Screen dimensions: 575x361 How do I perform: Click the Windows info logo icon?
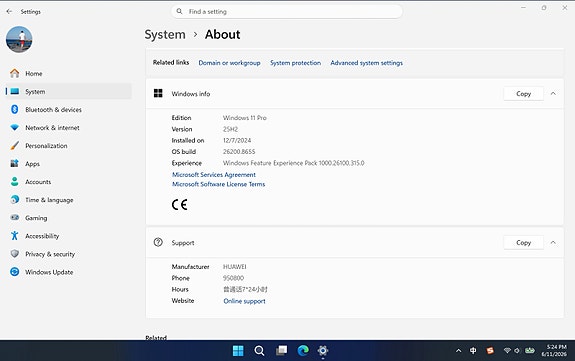158,94
